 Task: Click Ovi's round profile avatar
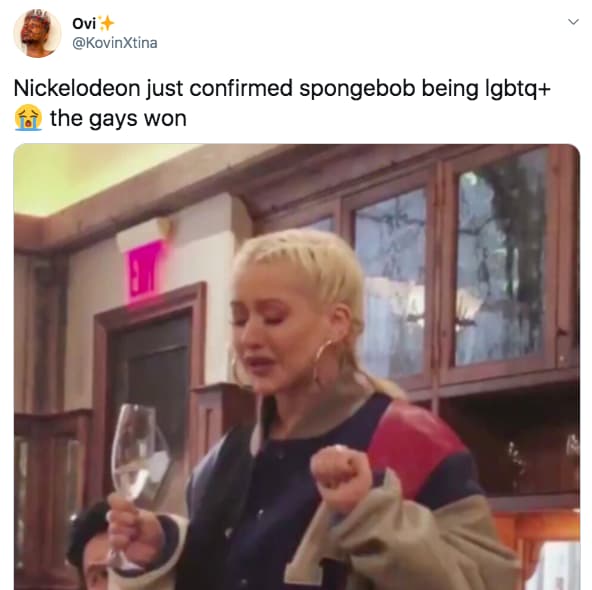37,34
